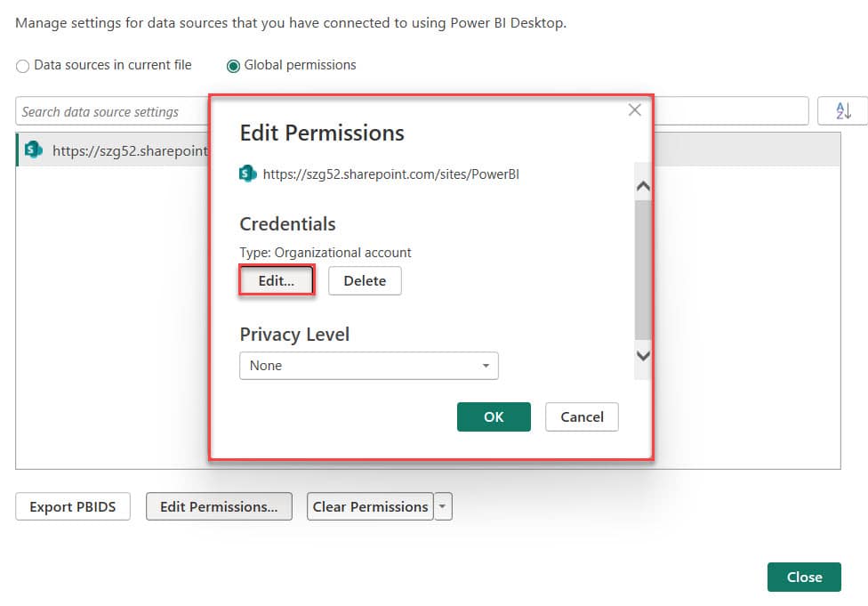Close the Edit Permissions dialog
This screenshot has width=868, height=606.
point(634,109)
